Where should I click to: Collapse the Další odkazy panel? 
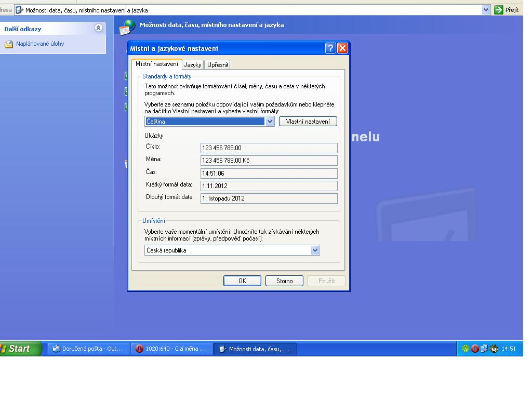pos(98,29)
